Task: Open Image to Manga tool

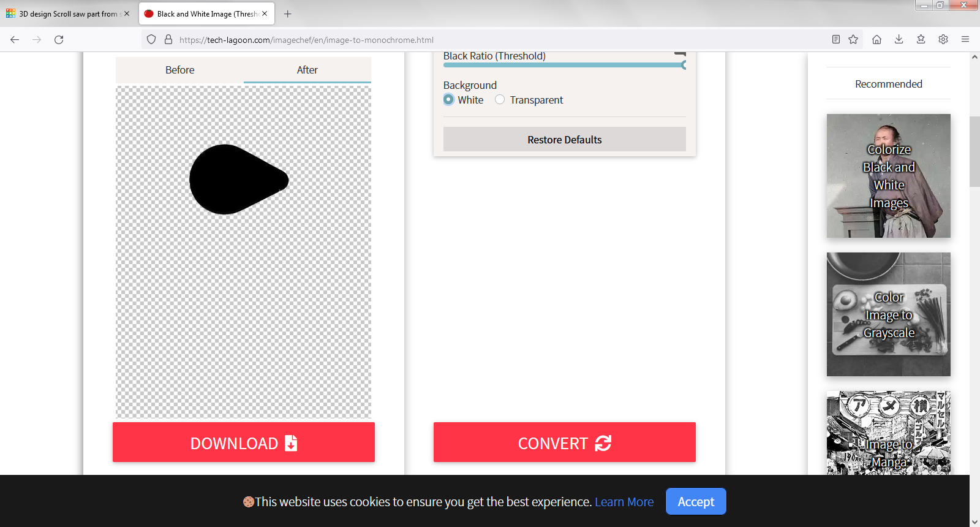Action: 889,433
